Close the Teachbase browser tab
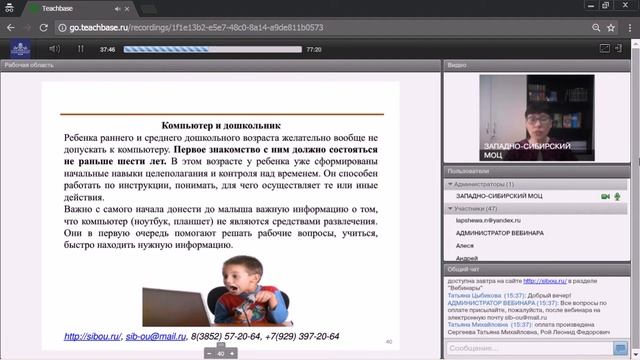 coord(127,9)
